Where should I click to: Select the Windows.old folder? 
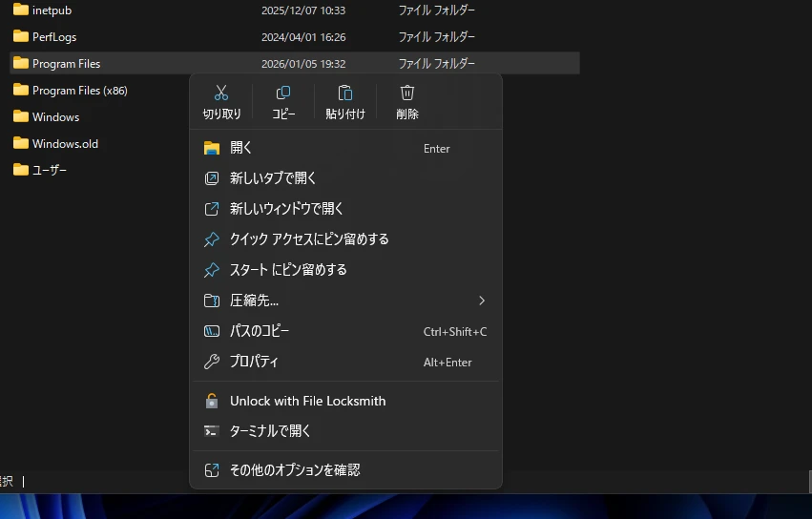point(65,144)
